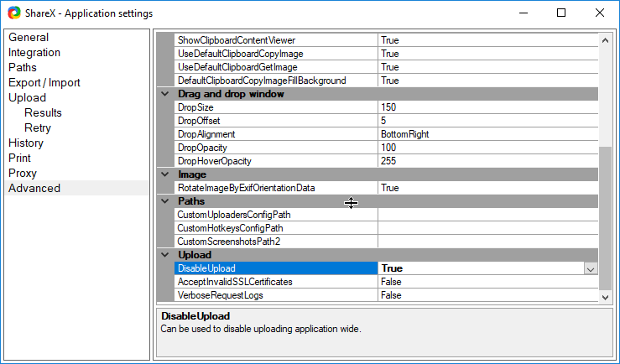Maximize the Application settings window
620x364 pixels.
pos(561,13)
